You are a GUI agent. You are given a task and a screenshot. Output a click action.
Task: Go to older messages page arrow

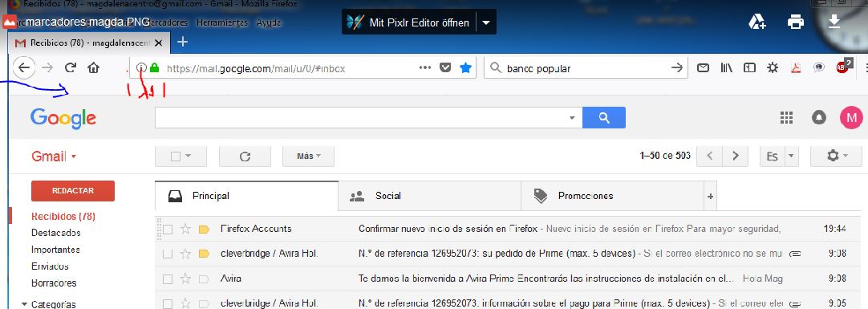click(x=735, y=157)
